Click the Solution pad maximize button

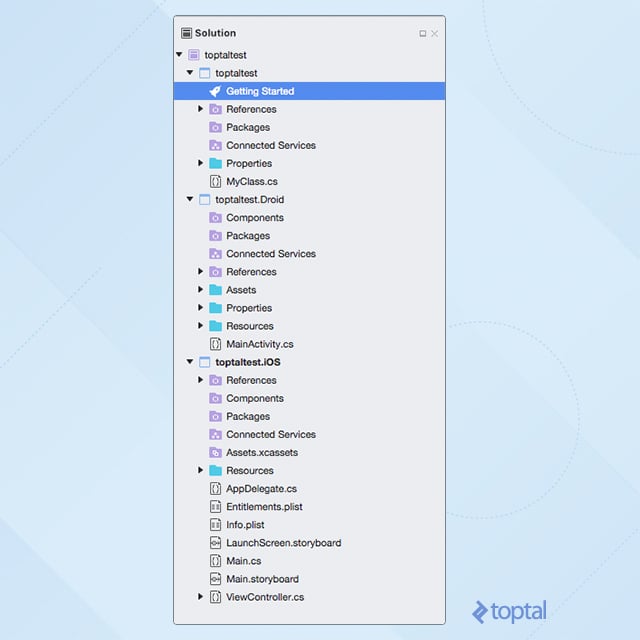tap(422, 34)
